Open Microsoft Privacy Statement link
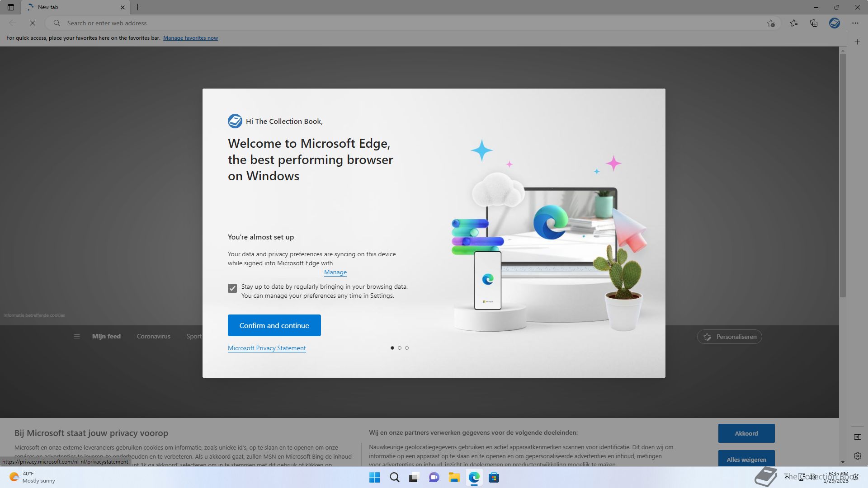 tap(267, 348)
